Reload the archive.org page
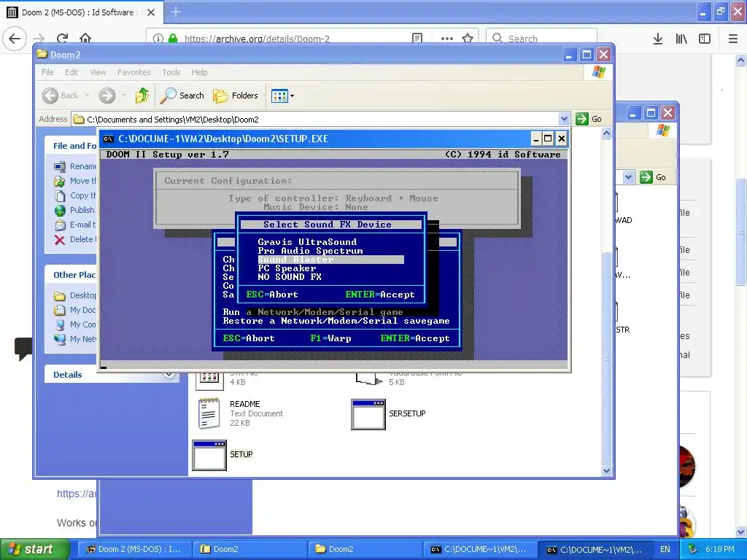 [63, 39]
